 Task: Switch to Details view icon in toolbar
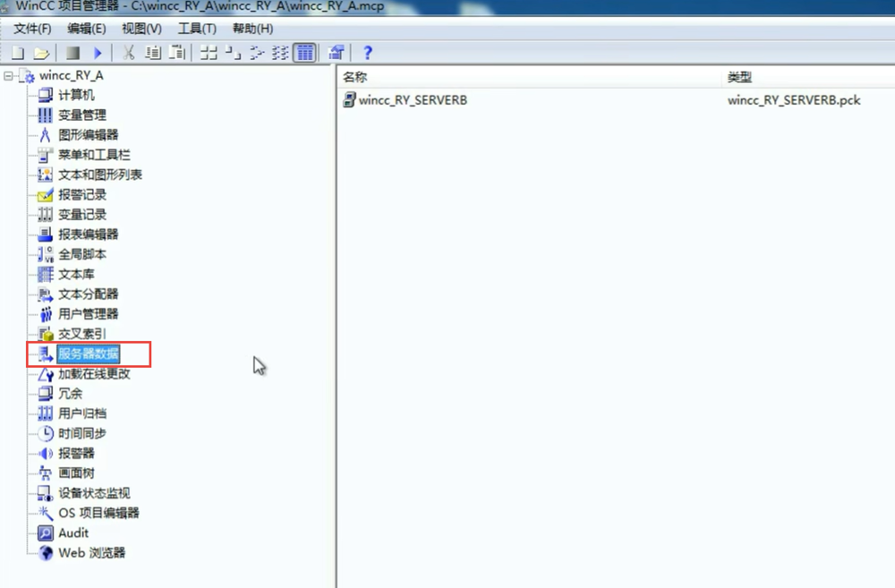pyautogui.click(x=305, y=53)
